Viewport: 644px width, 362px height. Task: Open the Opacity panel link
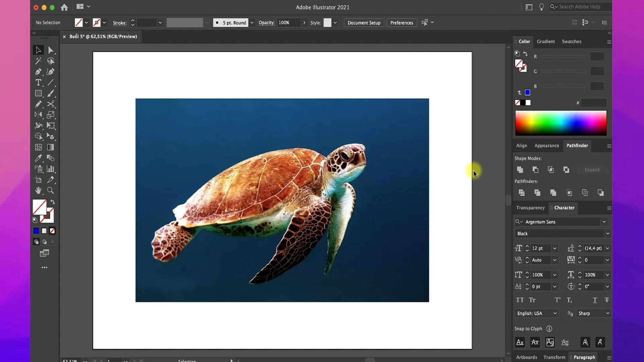[266, 23]
